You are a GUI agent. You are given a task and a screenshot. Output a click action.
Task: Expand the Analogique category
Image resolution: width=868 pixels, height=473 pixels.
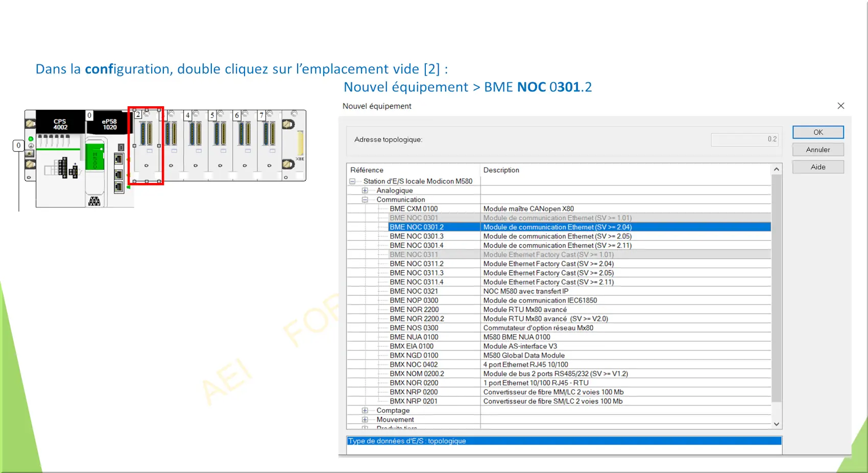click(365, 191)
